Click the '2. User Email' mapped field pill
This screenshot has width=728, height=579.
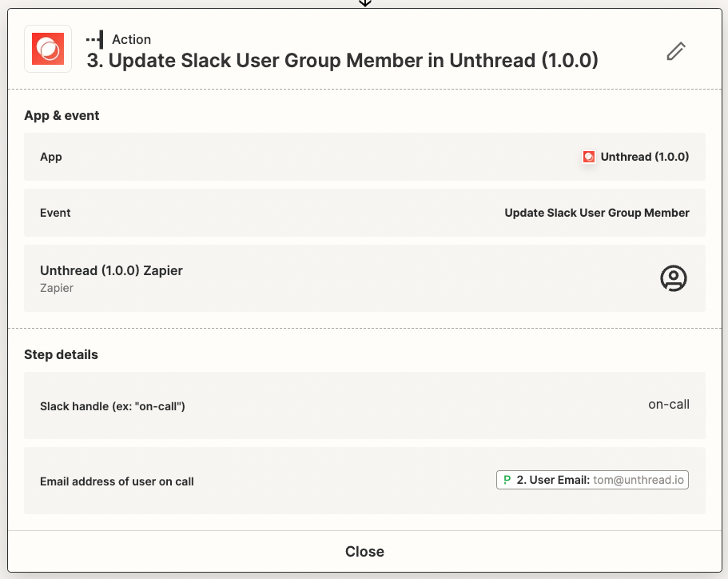click(592, 480)
